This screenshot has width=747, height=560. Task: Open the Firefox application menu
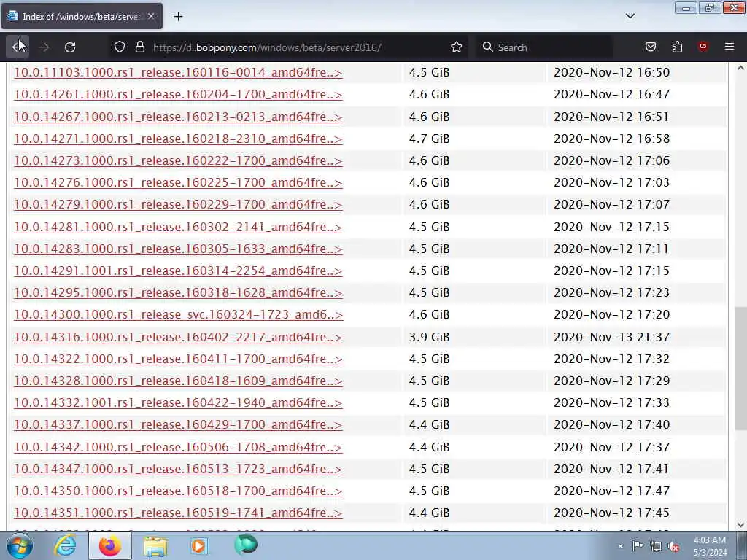tap(729, 47)
